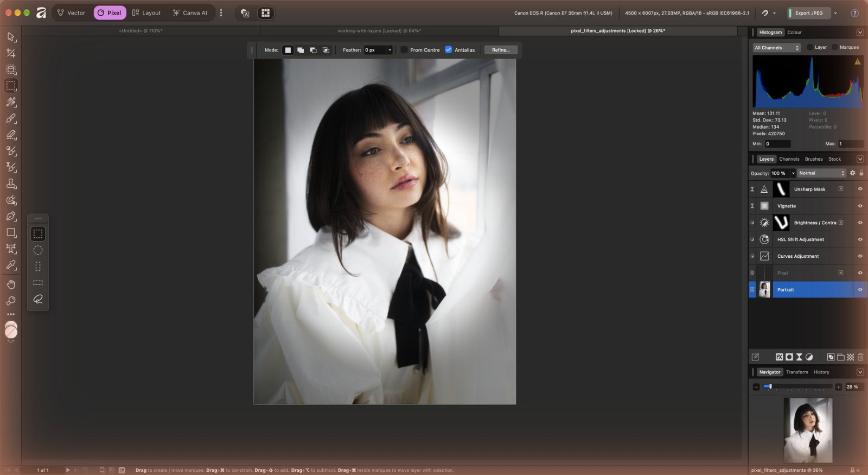Pick the Freehand Selection lasso tool
Screen dimensions: 868x475
click(38, 299)
